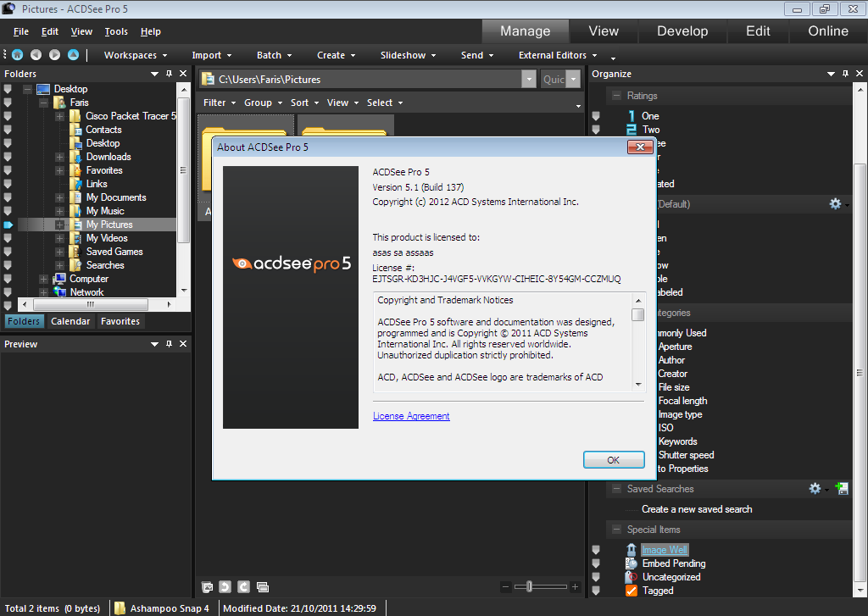Toggle the Tagged item checkbox
This screenshot has height=616, width=868.
(x=631, y=591)
